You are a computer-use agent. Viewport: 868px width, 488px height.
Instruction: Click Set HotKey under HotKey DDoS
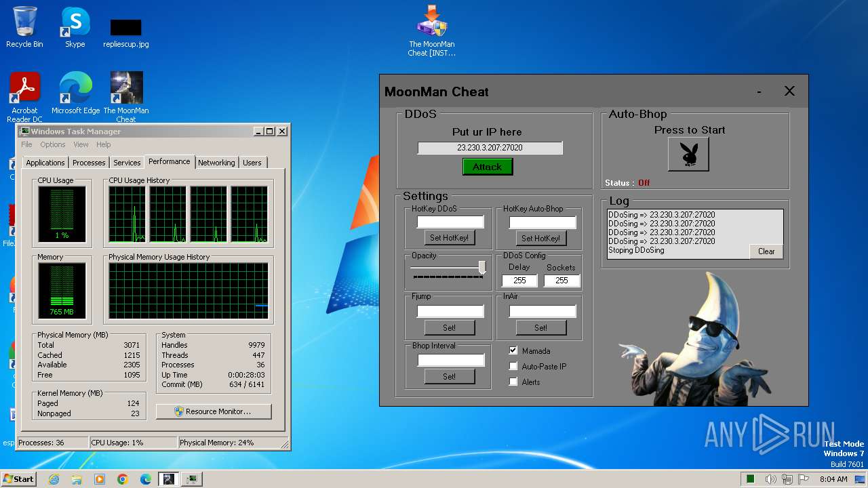tap(449, 238)
